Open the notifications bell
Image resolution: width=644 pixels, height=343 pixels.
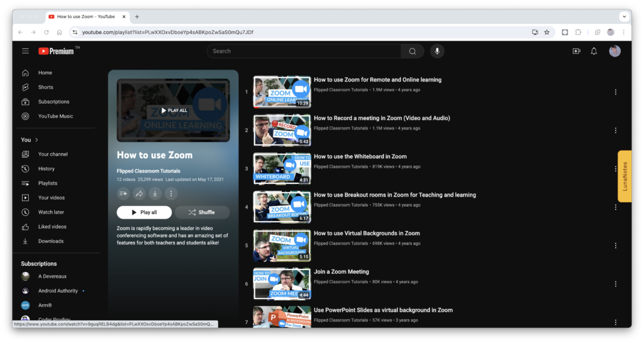tap(594, 51)
